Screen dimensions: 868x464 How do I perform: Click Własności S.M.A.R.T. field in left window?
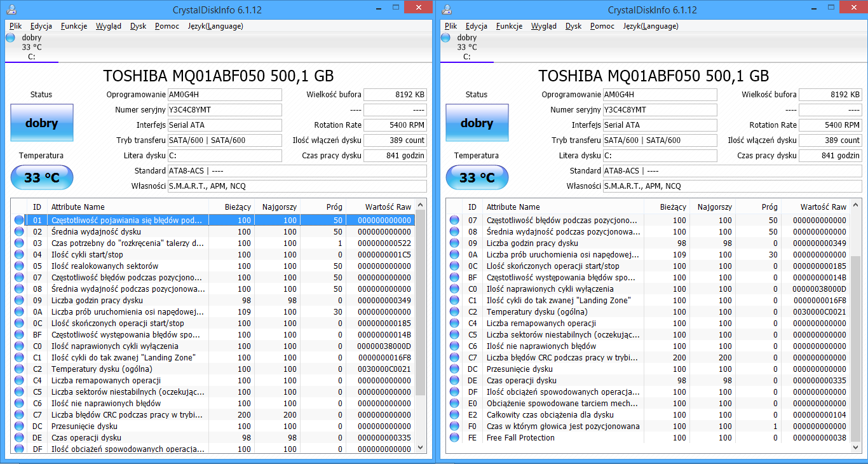(x=297, y=186)
